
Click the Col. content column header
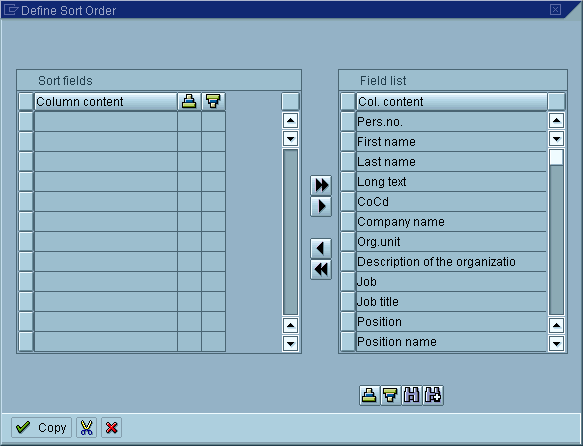point(452,101)
